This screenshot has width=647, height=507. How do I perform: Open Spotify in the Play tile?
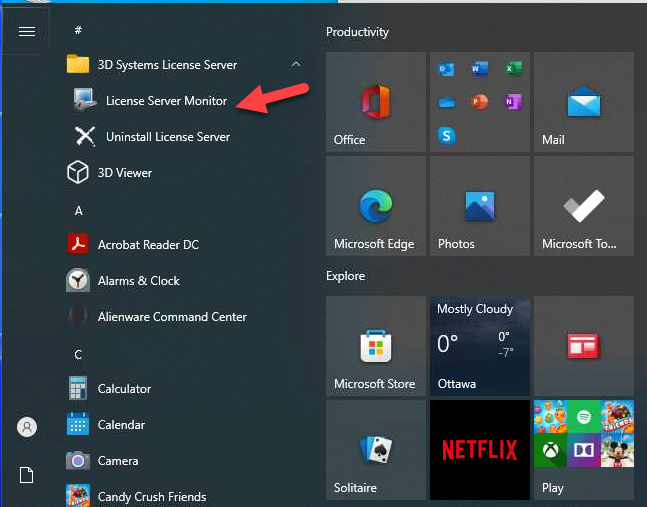[584, 417]
